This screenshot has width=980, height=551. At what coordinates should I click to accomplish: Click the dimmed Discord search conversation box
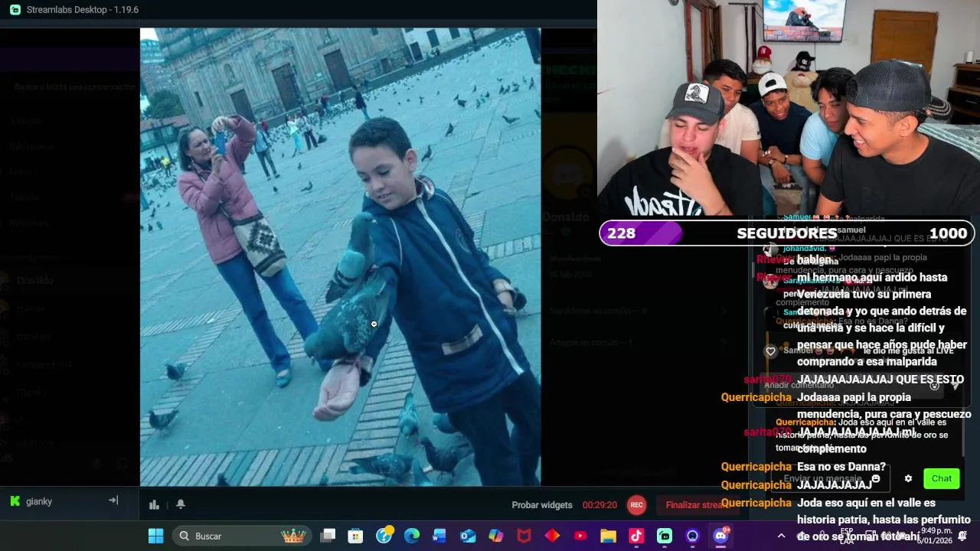point(74,86)
